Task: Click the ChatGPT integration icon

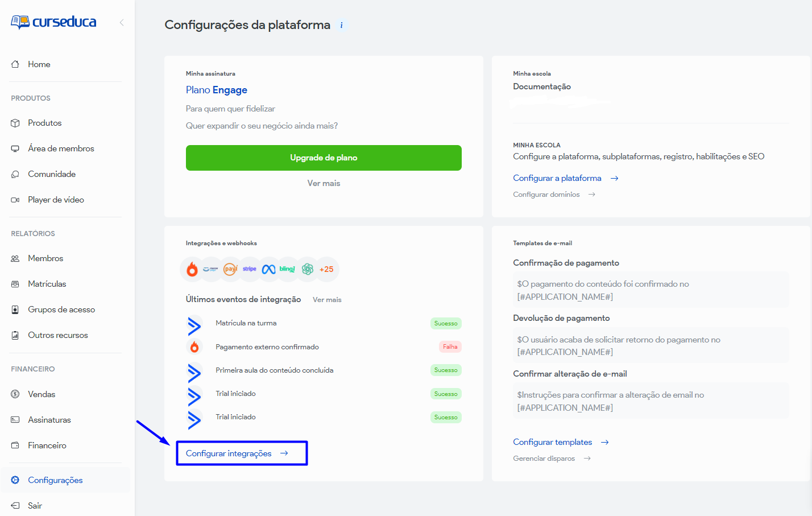Action: coord(308,269)
